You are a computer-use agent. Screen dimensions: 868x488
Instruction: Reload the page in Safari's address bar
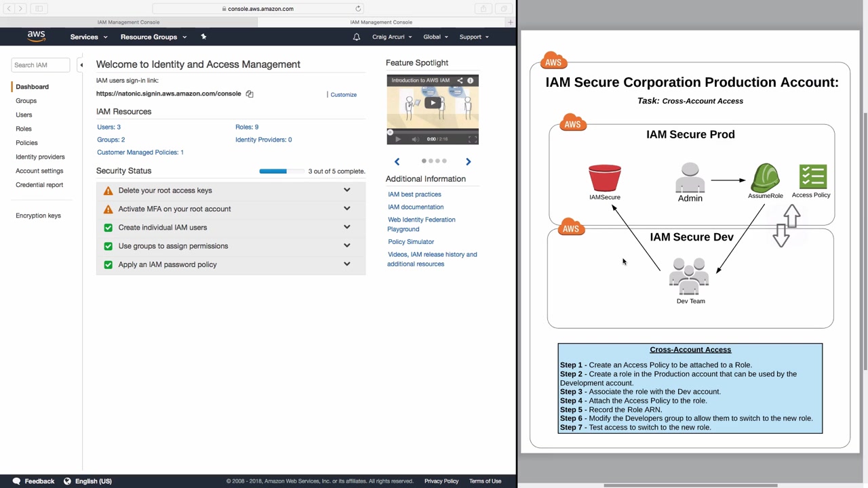click(x=358, y=9)
